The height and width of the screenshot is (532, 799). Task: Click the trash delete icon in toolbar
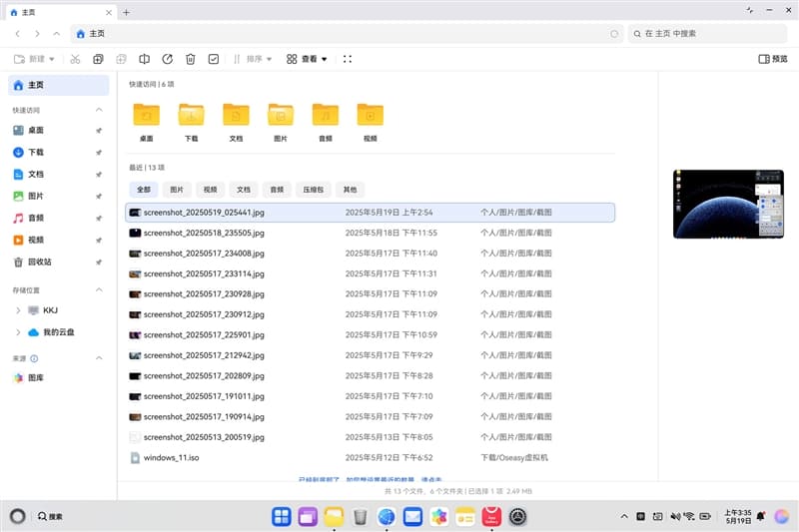coord(190,59)
